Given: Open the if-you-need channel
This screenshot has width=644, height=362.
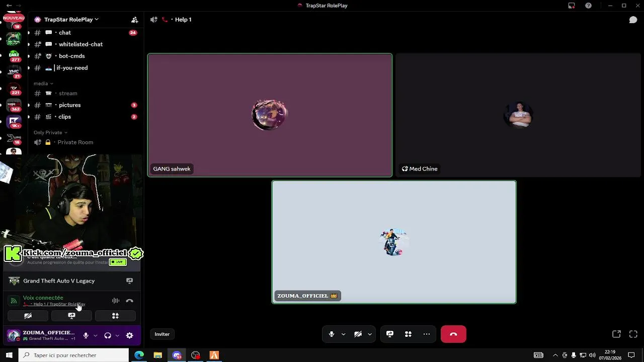Looking at the screenshot, I should 84,67.
